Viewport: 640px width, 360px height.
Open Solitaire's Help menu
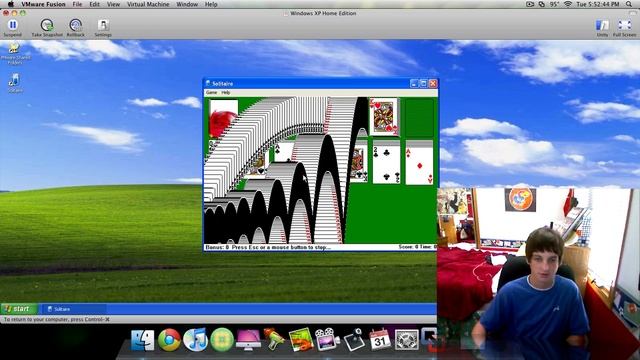(x=226, y=93)
